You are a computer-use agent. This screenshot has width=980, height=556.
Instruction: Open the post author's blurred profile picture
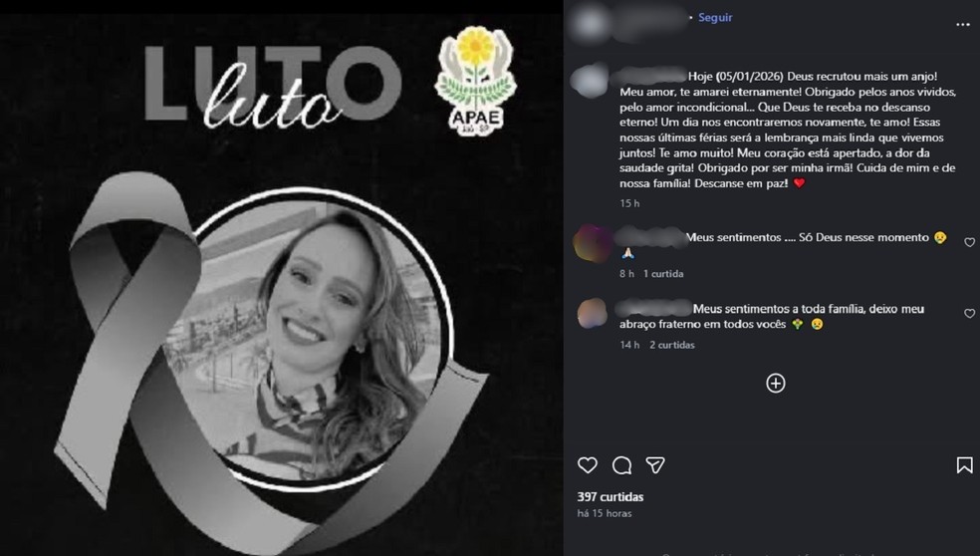590,23
